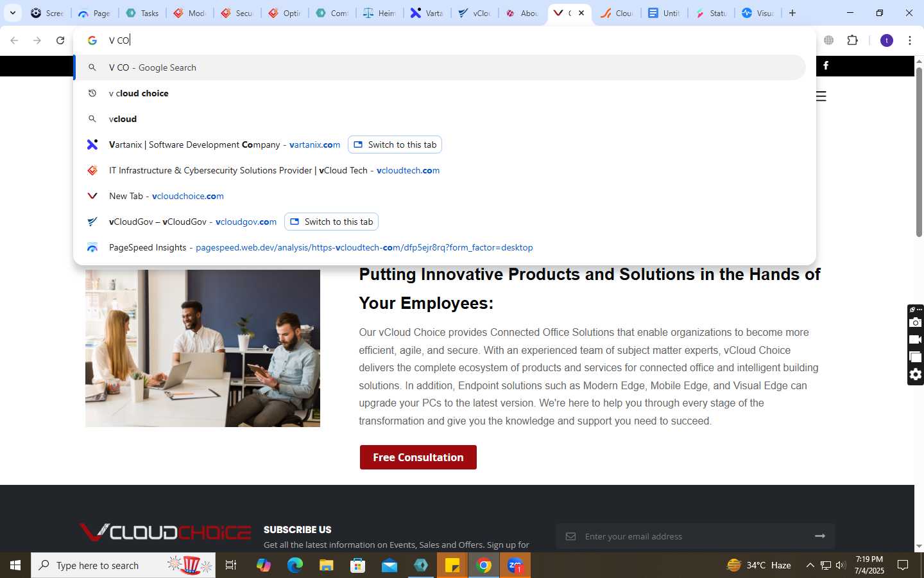Switch to the Vartanix browser tab
The image size is (924, 578).
(x=427, y=13)
